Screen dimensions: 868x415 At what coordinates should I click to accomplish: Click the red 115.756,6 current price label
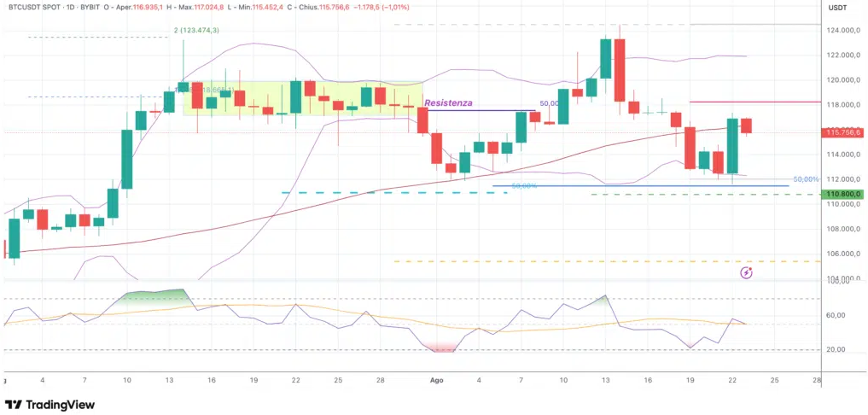(x=843, y=132)
